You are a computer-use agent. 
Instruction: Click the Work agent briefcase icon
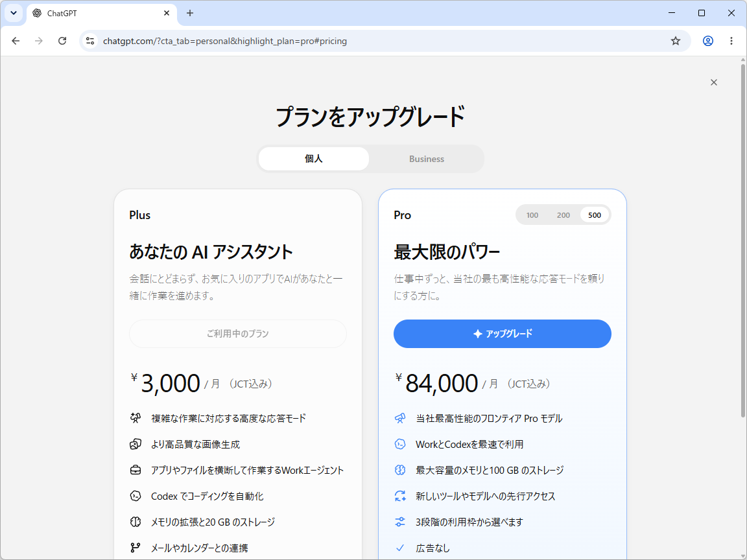136,470
